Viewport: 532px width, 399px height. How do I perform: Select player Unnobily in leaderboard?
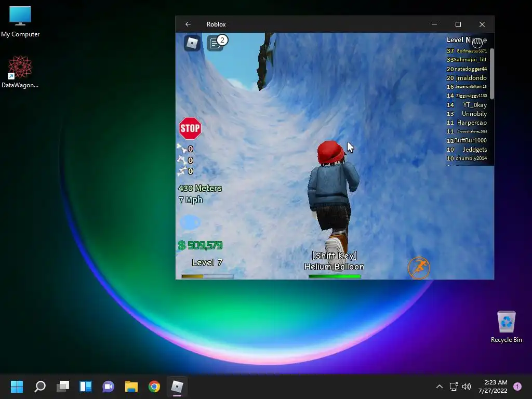click(x=467, y=114)
